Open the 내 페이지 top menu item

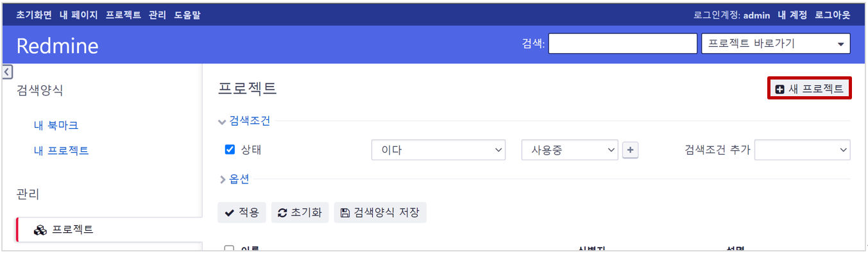[x=78, y=15]
